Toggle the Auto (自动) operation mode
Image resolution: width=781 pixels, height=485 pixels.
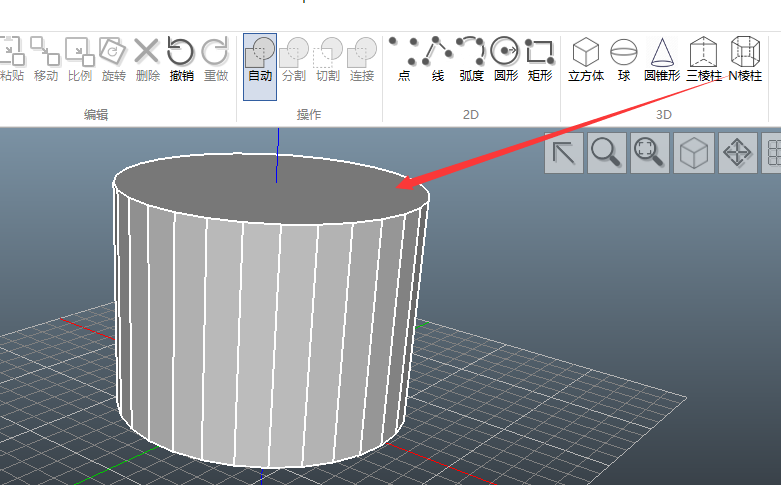[260, 67]
